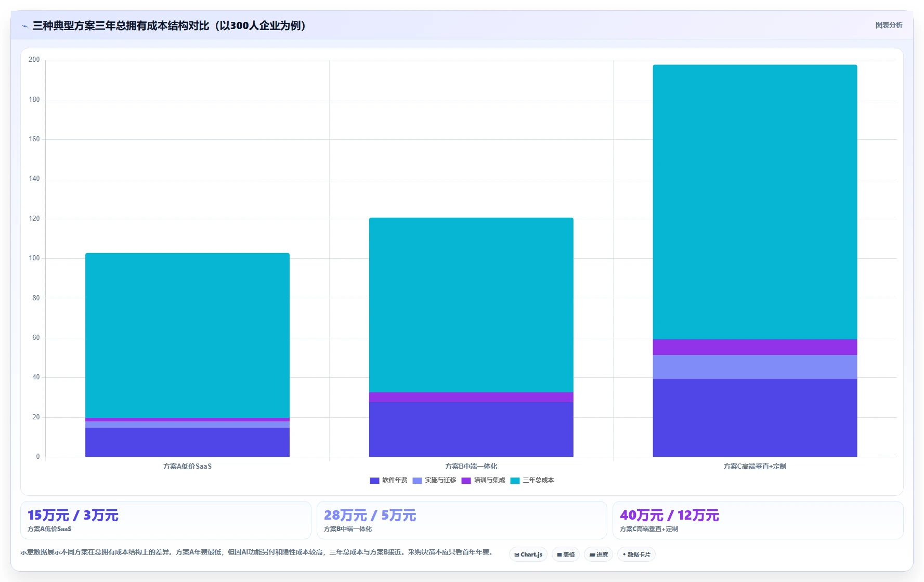Toggle the 软件年费 legend swatch
The width and height of the screenshot is (924, 582).
tap(374, 481)
